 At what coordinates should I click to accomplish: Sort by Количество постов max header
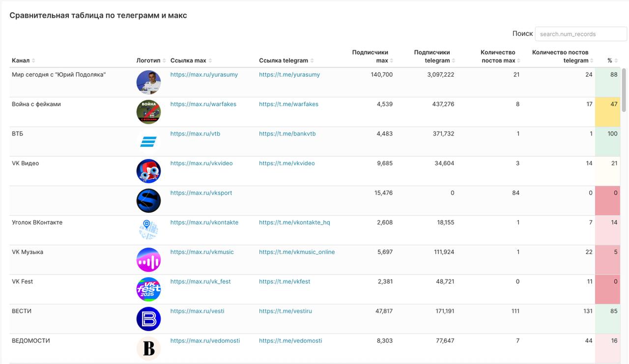(x=500, y=56)
